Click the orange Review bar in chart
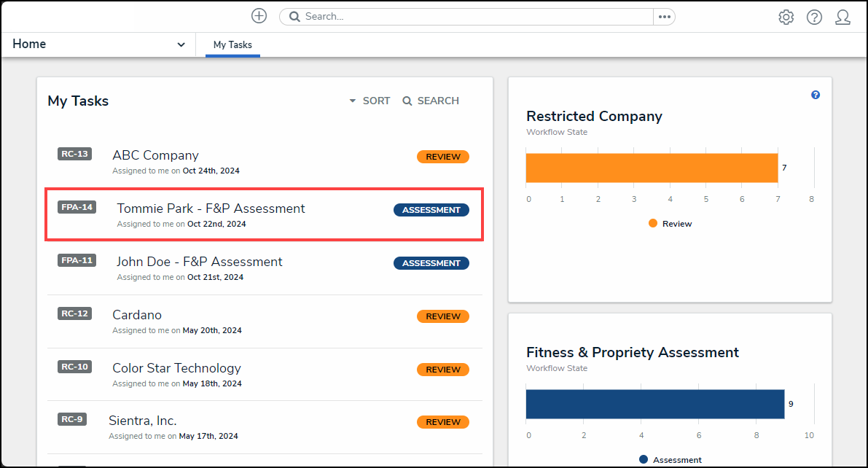 pos(652,168)
